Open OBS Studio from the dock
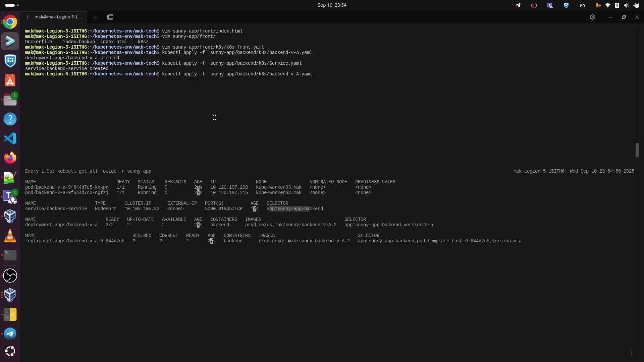This screenshot has width=644, height=362. click(10, 276)
